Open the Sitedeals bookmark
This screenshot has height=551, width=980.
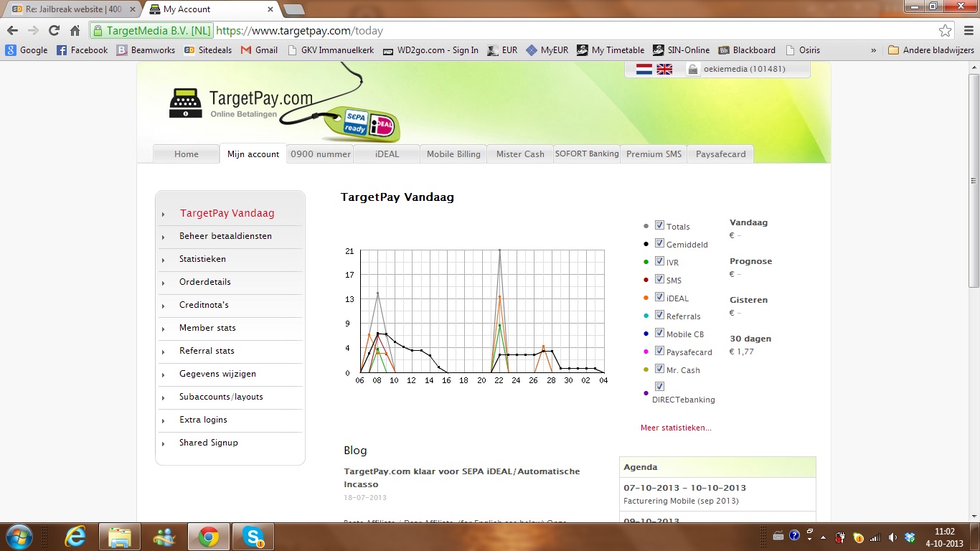point(208,50)
